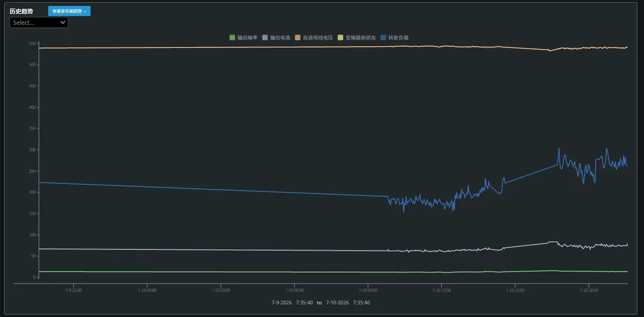Viewport: 644px width, 317px height.
Task: Toggle the 变频器热状态 legend swatch
Action: pyautogui.click(x=340, y=38)
